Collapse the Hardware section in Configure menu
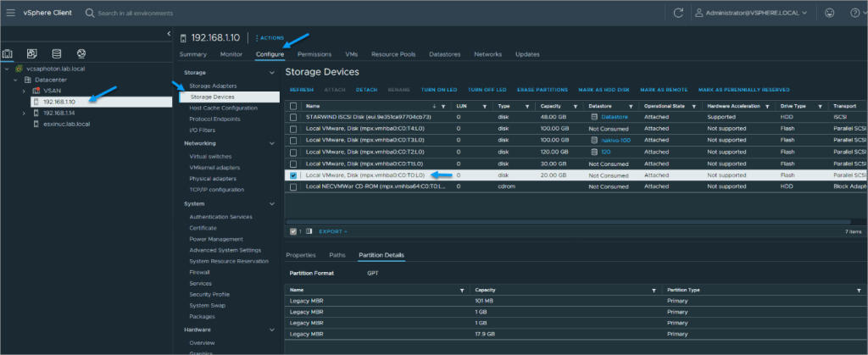 coord(271,330)
